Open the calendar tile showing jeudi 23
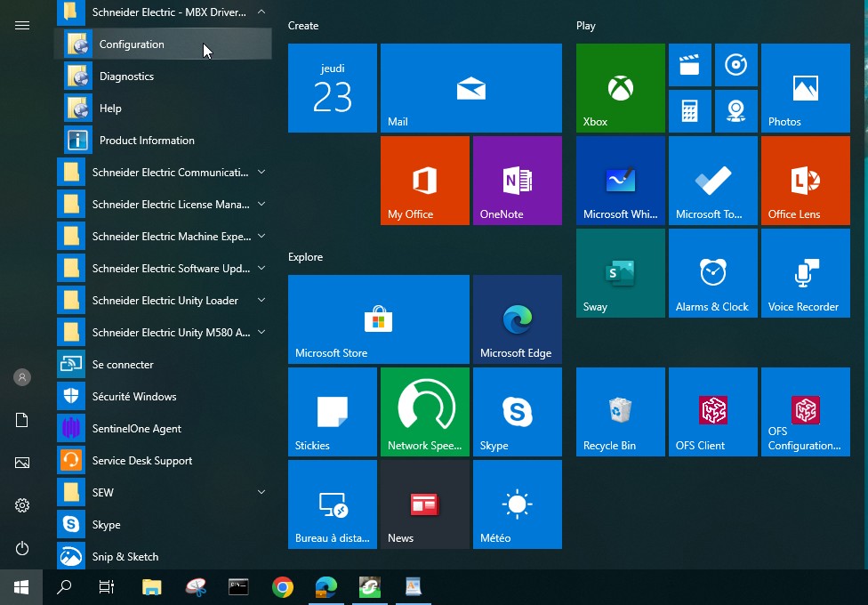 click(x=332, y=88)
